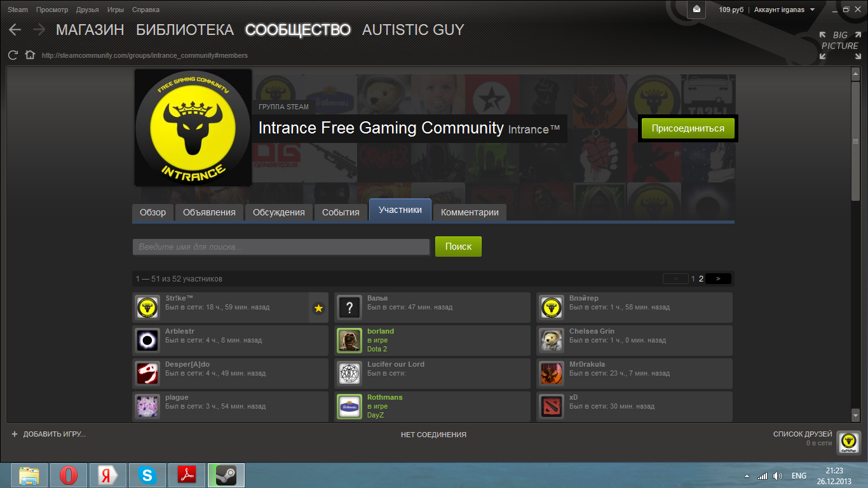Open xD Dota logo avatar
Viewport: 868px width, 488px height.
552,407
